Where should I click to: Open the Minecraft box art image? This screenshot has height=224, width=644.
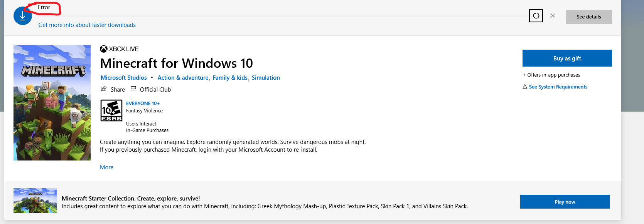(52, 103)
